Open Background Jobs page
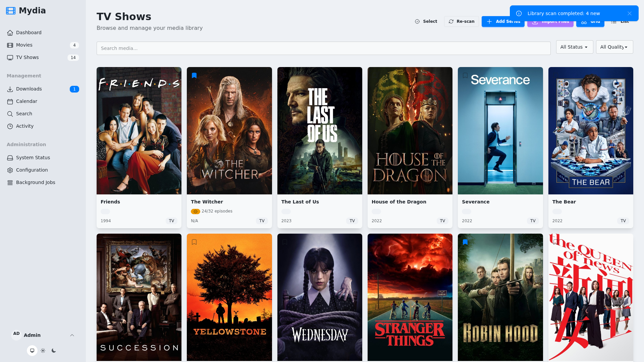The height and width of the screenshot is (362, 644). [35, 182]
